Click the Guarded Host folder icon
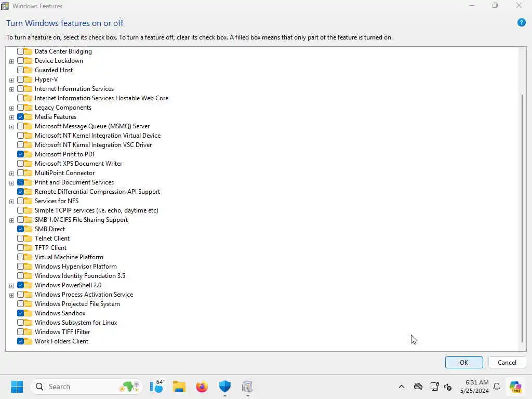Viewport: 532px width, 399px height. (28, 70)
